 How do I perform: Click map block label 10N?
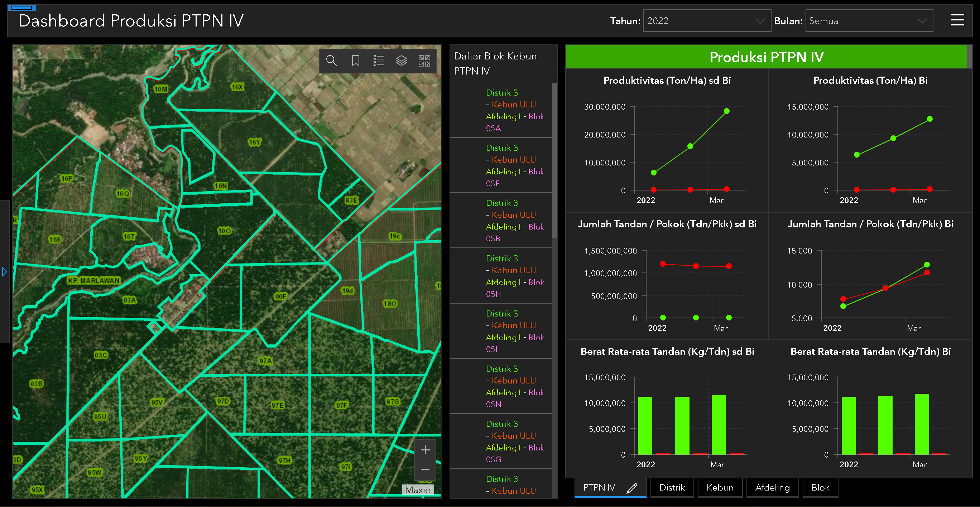click(x=221, y=185)
